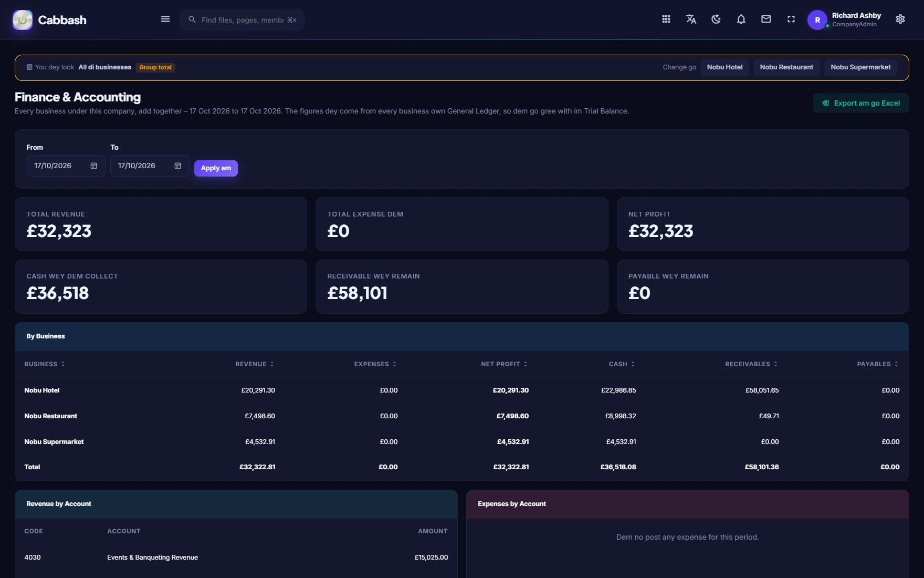Click Nobu Restaurant cash £8,998.32

(621, 416)
